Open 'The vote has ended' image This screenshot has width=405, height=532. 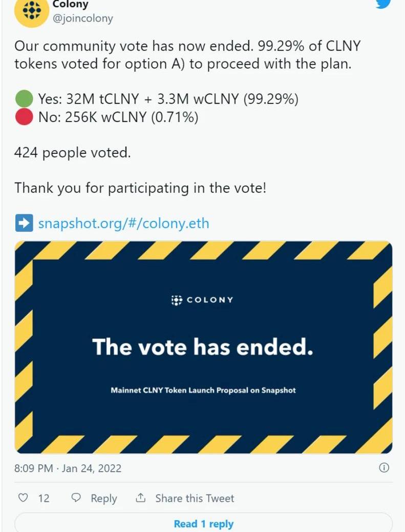[203, 347]
